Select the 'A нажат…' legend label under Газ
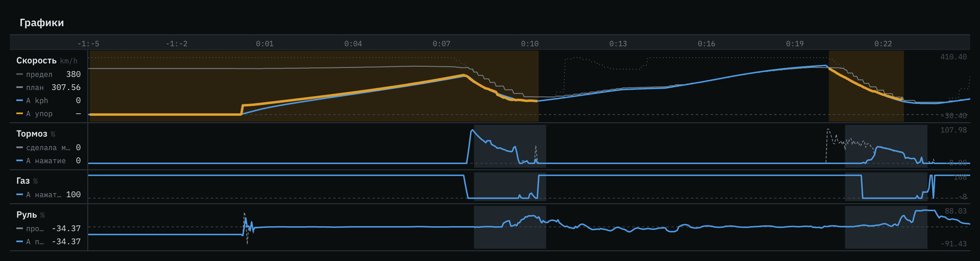The height and width of the screenshot is (261, 980). 44,195
